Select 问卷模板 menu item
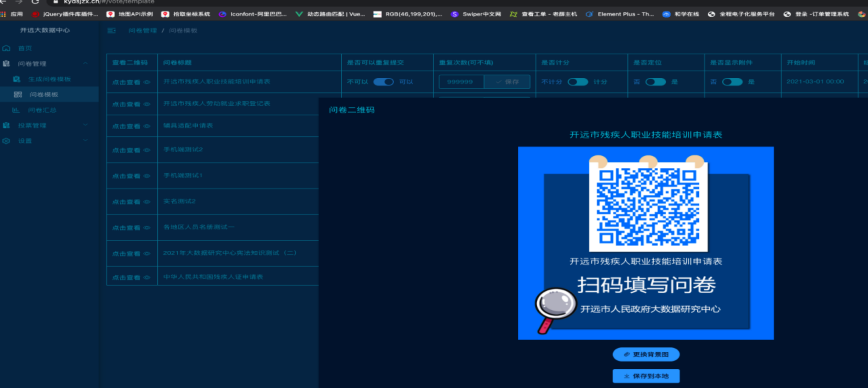The image size is (868, 388). 44,94
